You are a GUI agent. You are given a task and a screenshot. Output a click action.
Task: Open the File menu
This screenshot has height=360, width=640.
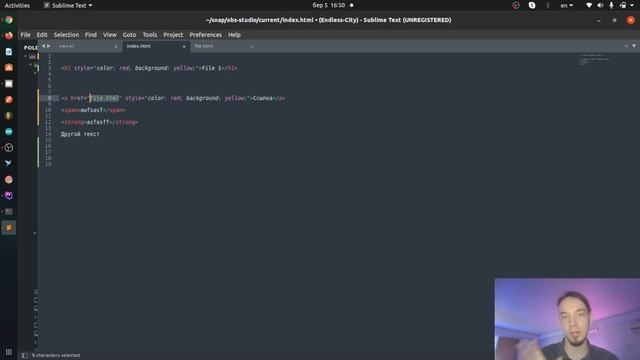pyautogui.click(x=25, y=35)
